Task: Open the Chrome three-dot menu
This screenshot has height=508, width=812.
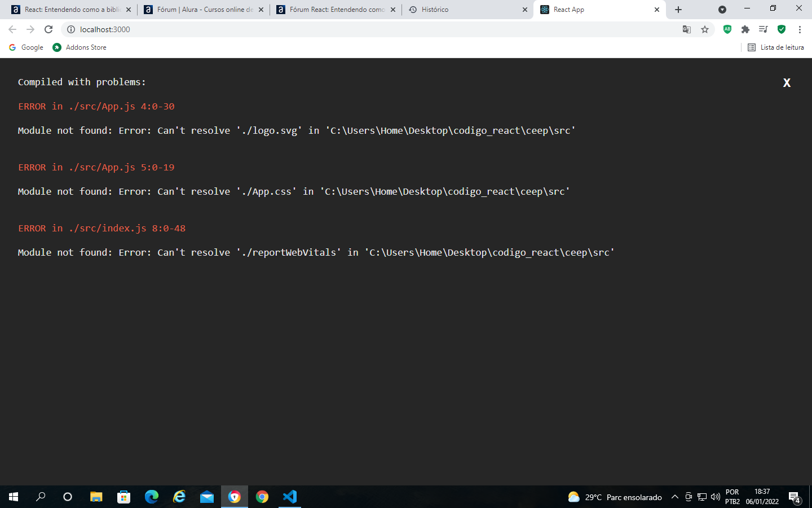Action: [x=800, y=29]
